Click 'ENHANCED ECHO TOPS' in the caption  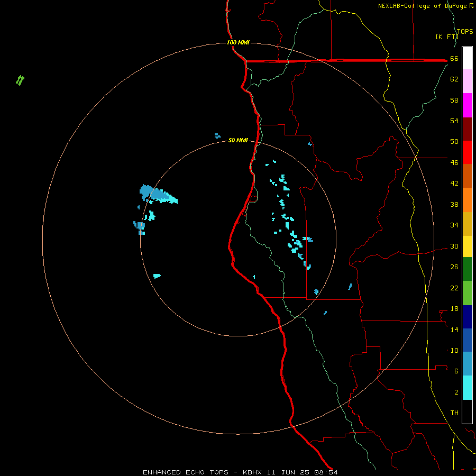[x=186, y=472]
